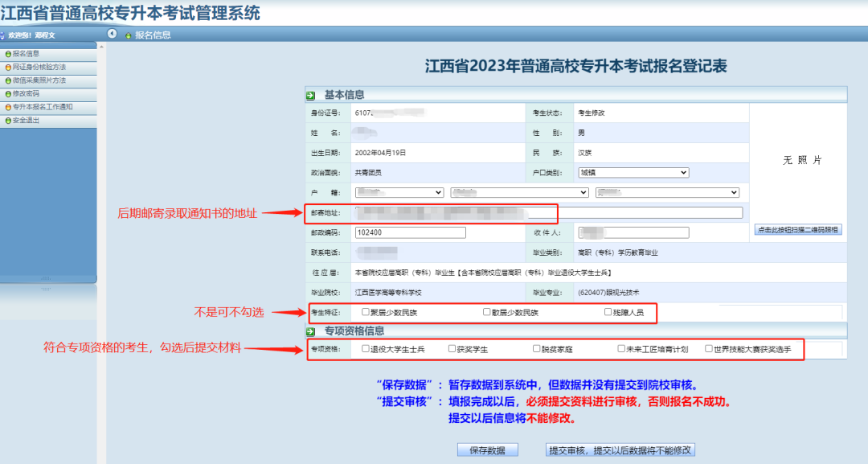Open the middle 户籍 city dropdown
Image resolution: width=868 pixels, height=464 pixels.
(x=519, y=193)
